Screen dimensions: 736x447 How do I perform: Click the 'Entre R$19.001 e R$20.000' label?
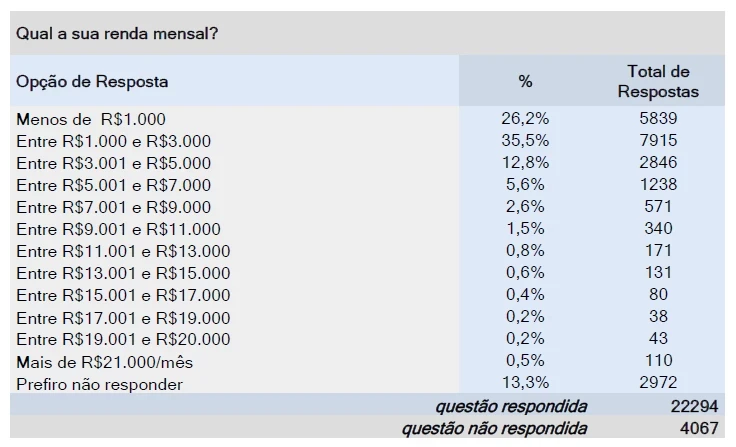[x=123, y=339]
